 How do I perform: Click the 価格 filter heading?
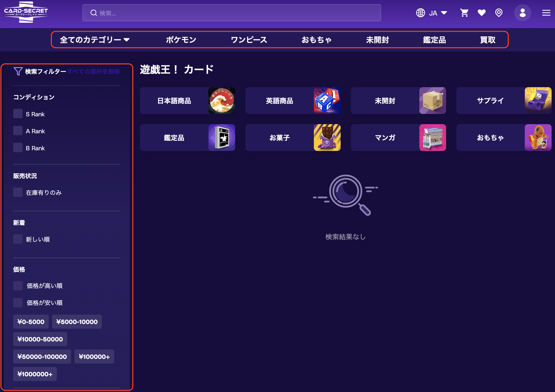click(19, 269)
